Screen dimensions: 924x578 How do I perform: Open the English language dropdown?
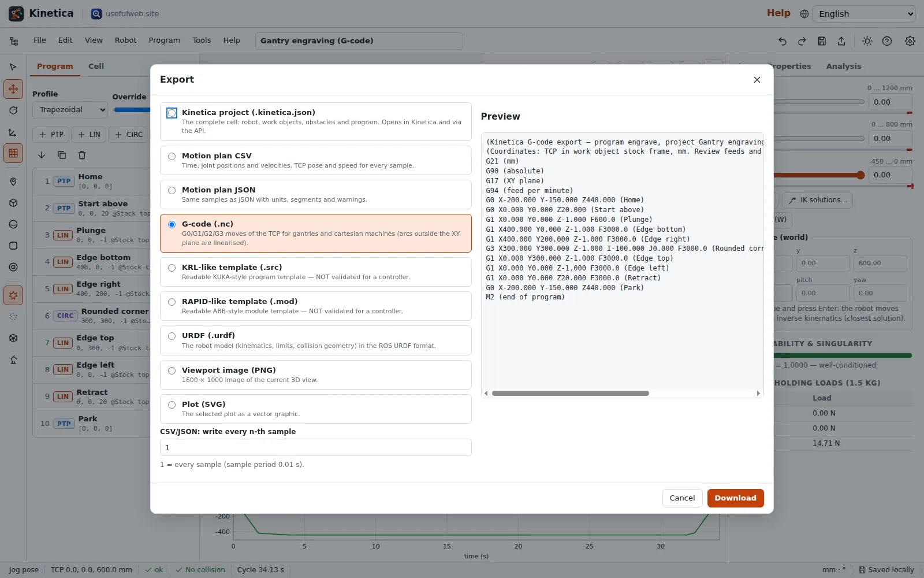(864, 14)
